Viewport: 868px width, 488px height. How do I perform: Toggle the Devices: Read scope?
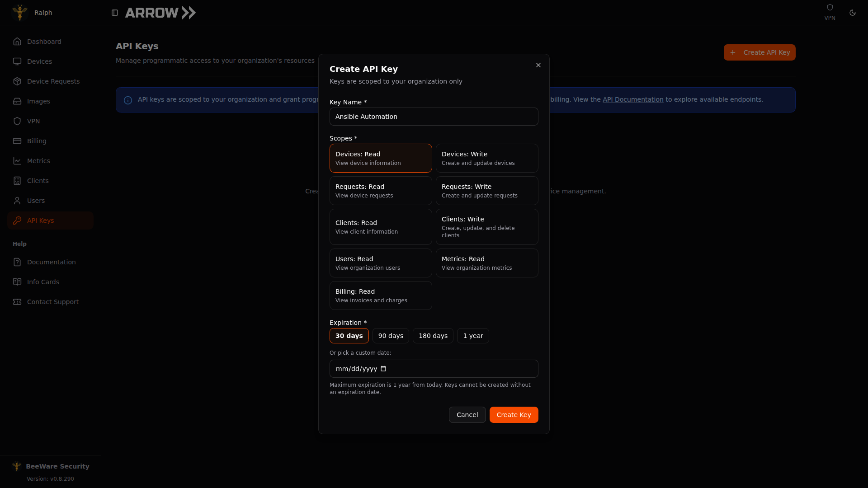[381, 158]
